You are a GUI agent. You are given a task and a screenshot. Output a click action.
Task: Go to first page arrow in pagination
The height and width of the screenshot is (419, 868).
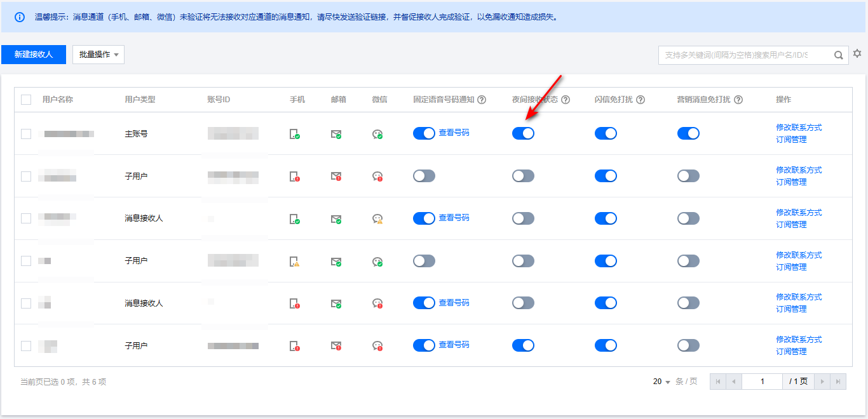coord(718,382)
